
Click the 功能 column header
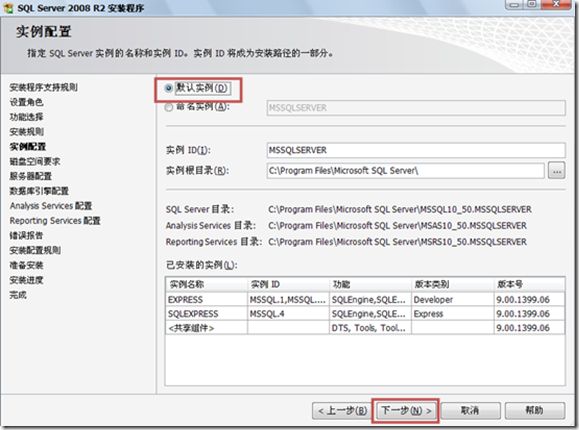(x=370, y=284)
